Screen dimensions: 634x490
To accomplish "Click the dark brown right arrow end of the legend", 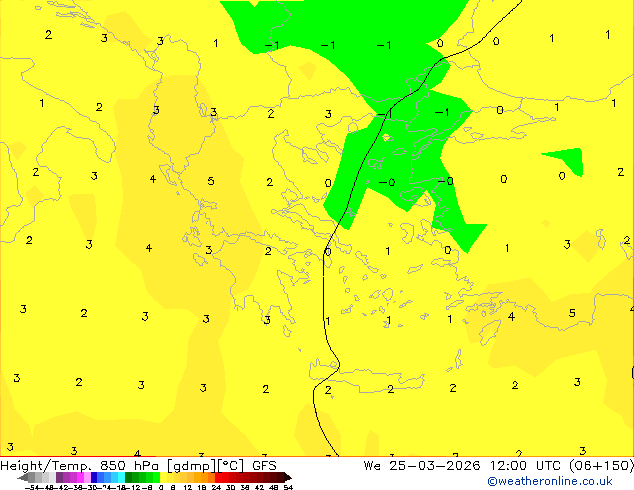I will tap(288, 477).
